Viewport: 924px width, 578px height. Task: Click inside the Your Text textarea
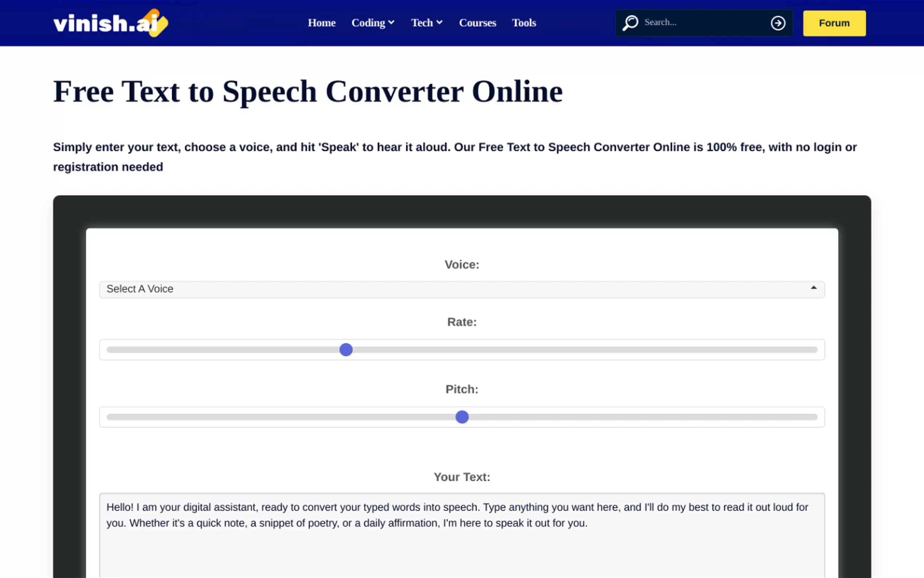point(461,550)
